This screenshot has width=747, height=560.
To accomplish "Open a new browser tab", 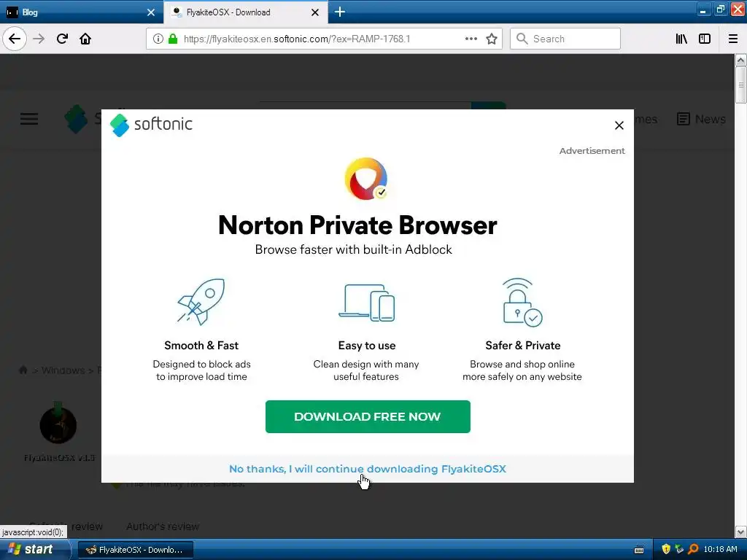I will click(340, 12).
